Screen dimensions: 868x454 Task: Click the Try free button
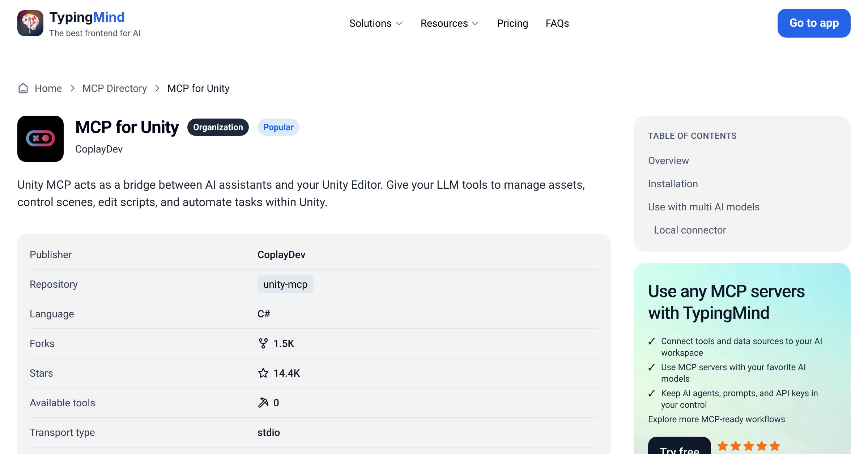(x=680, y=447)
